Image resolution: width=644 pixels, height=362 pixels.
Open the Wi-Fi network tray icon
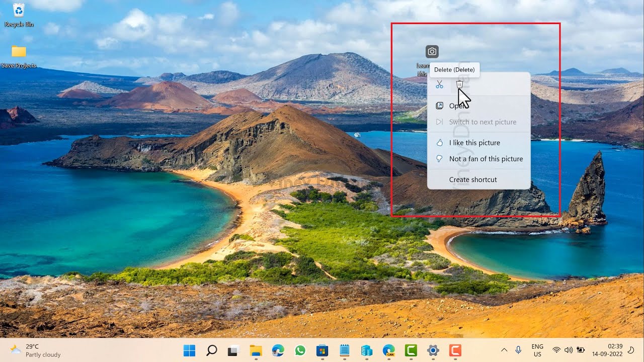click(x=556, y=350)
